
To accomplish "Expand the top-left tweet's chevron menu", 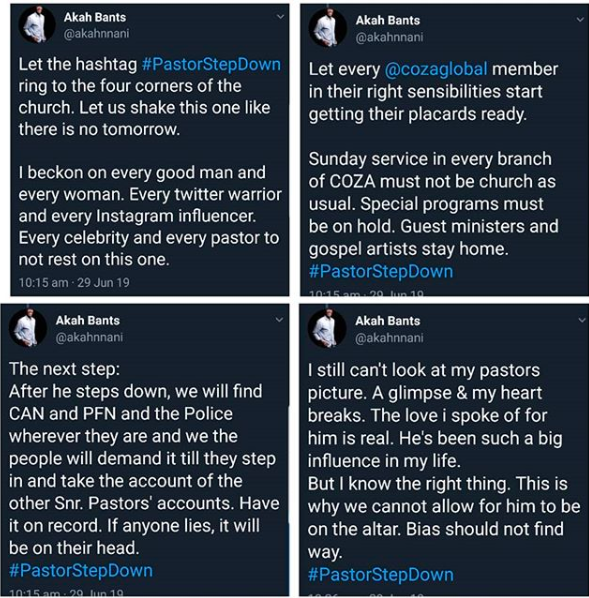I will coord(280,17).
